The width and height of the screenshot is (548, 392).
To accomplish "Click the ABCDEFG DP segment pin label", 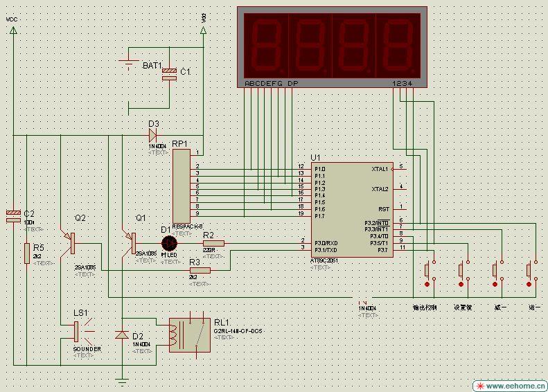I will coord(272,83).
